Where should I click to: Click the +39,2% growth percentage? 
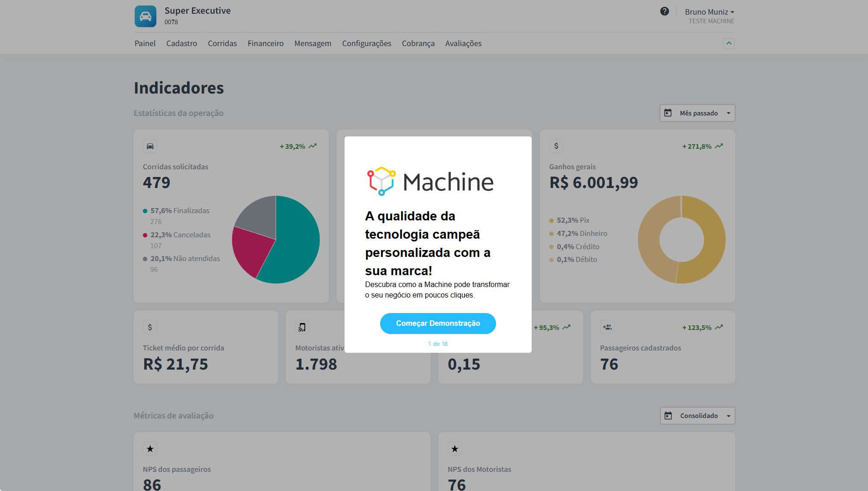click(x=293, y=146)
